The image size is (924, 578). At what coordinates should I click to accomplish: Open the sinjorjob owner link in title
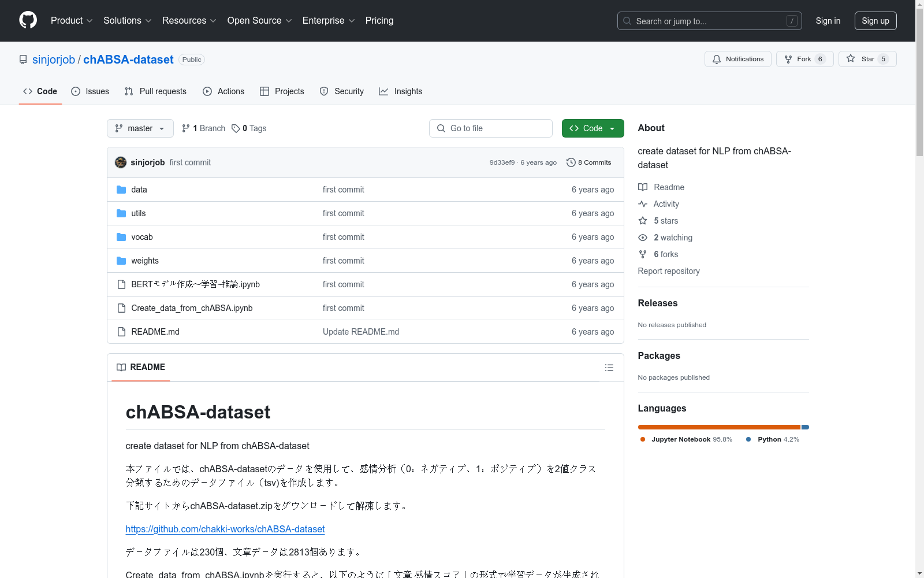click(54, 60)
